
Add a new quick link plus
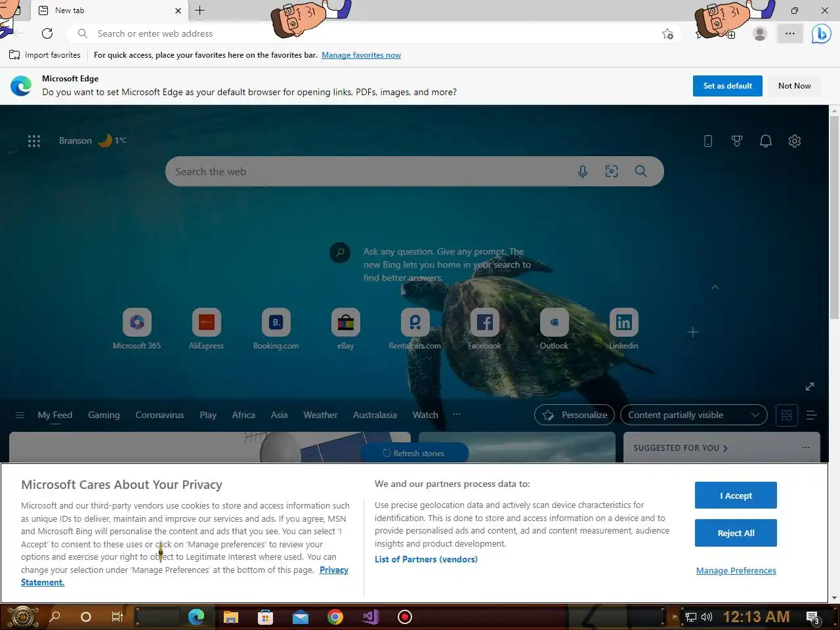pyautogui.click(x=693, y=332)
